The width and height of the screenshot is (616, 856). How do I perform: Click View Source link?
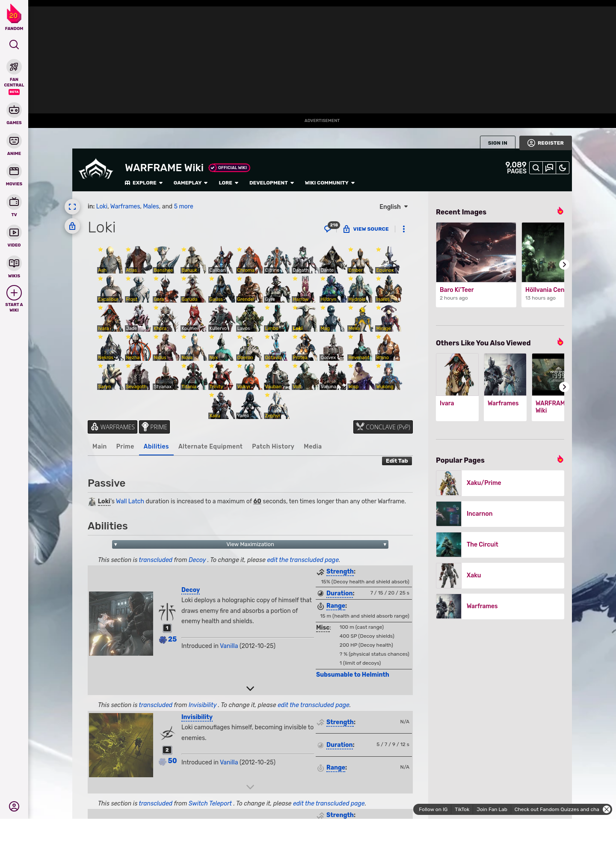coord(366,229)
